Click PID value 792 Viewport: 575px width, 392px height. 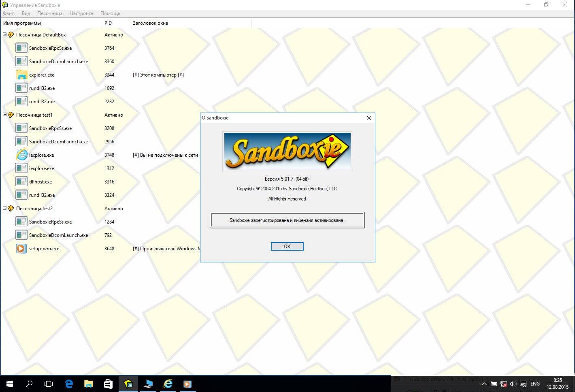click(108, 235)
